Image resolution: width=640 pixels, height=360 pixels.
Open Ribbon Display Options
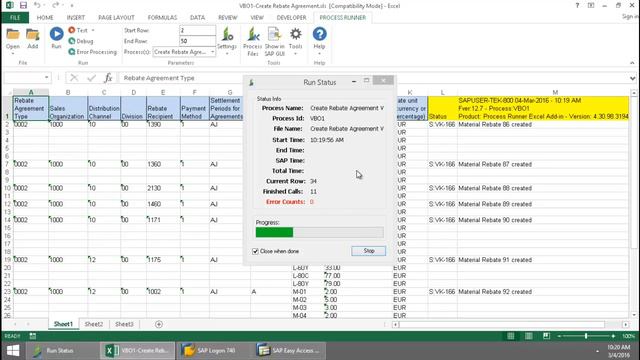pos(591,5)
